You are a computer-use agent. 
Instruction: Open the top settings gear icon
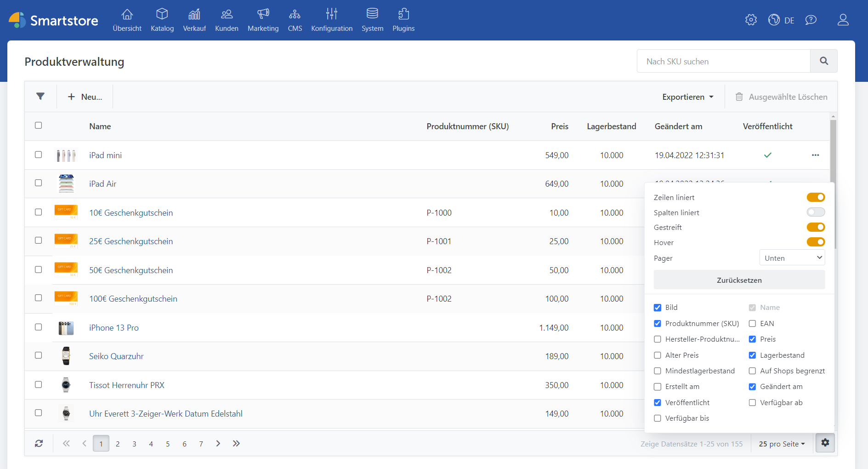point(751,20)
